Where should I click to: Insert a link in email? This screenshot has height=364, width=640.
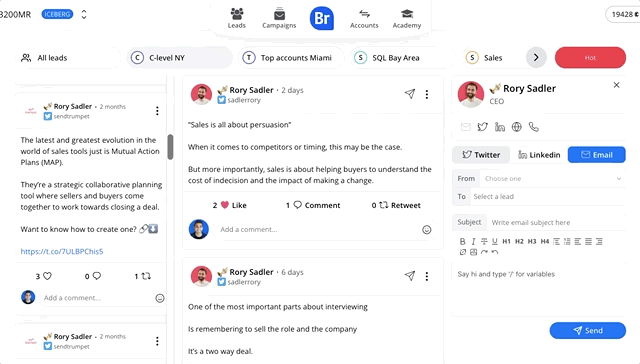(x=462, y=252)
